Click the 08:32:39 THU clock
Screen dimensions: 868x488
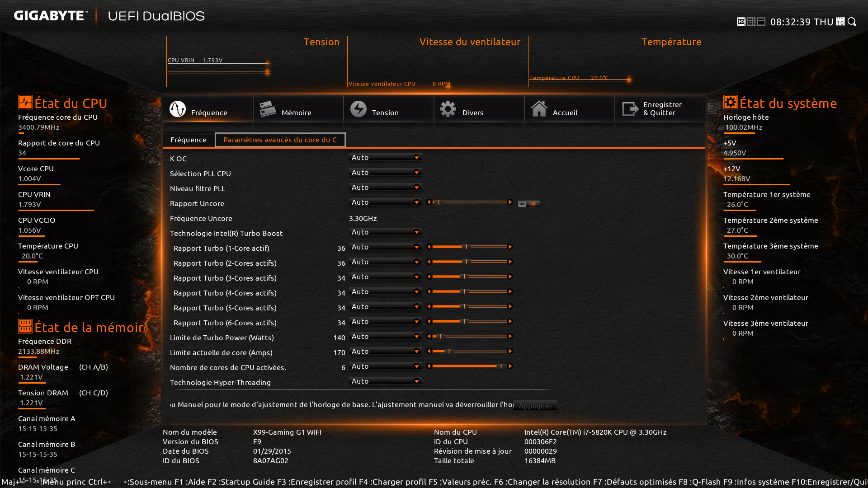click(802, 22)
